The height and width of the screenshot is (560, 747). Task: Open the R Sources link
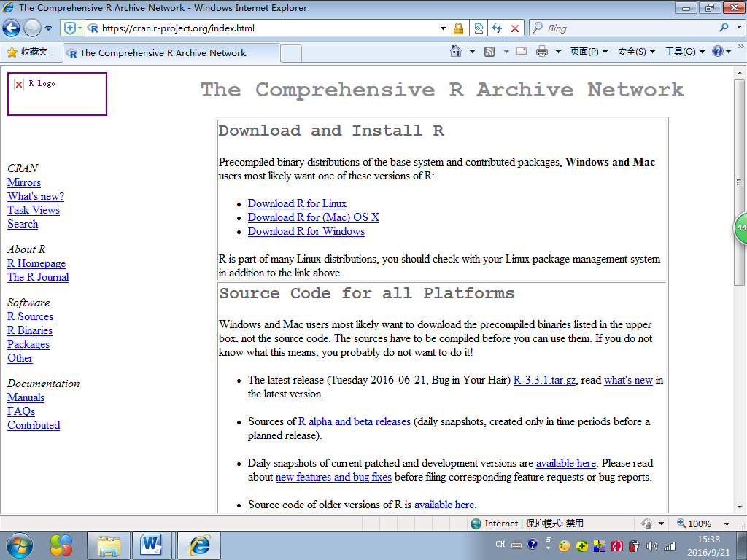click(30, 316)
